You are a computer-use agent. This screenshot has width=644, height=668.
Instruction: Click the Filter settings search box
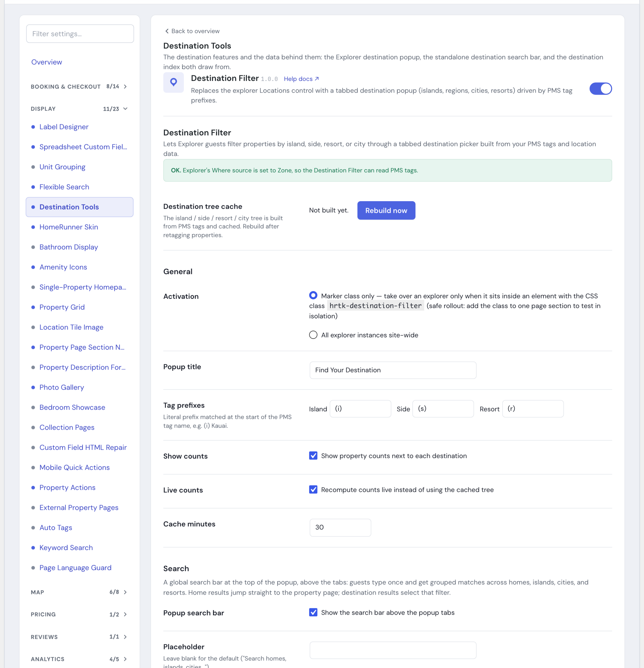80,34
